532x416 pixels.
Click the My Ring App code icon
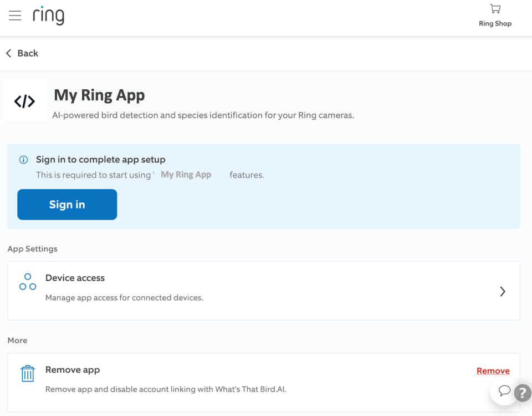click(x=24, y=101)
